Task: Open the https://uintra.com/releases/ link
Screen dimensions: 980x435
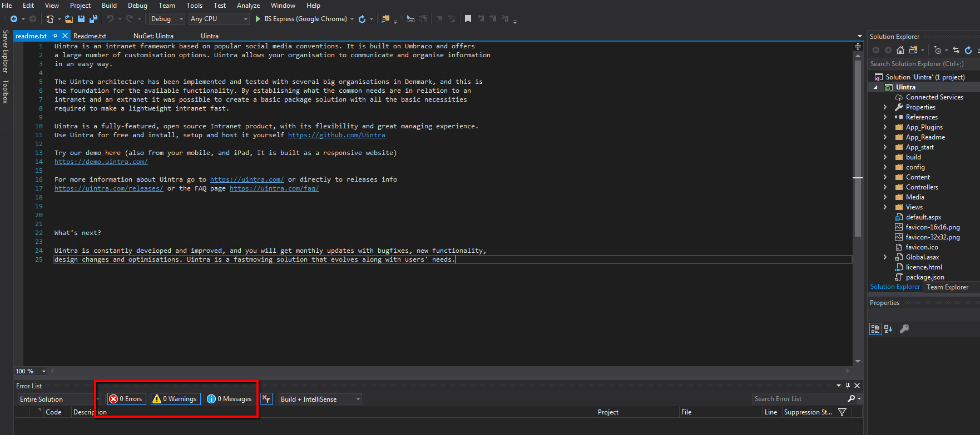Action: 109,188
